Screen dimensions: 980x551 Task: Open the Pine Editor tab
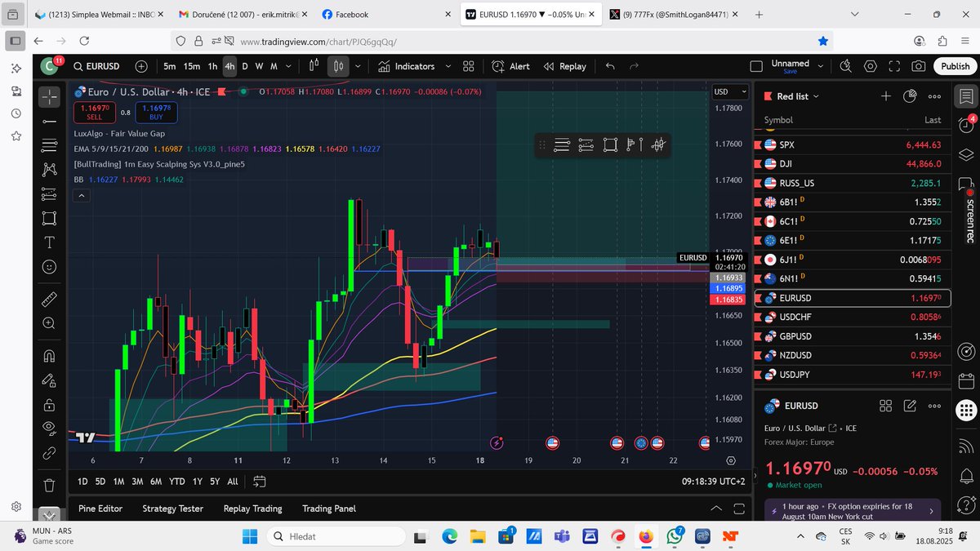tap(100, 509)
